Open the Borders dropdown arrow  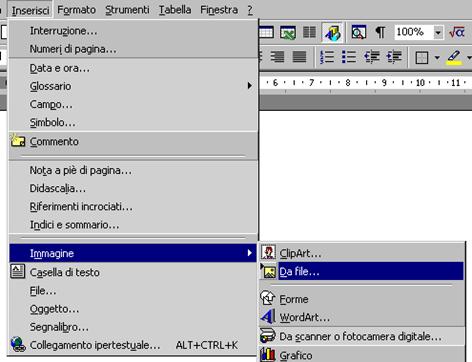(x=437, y=58)
